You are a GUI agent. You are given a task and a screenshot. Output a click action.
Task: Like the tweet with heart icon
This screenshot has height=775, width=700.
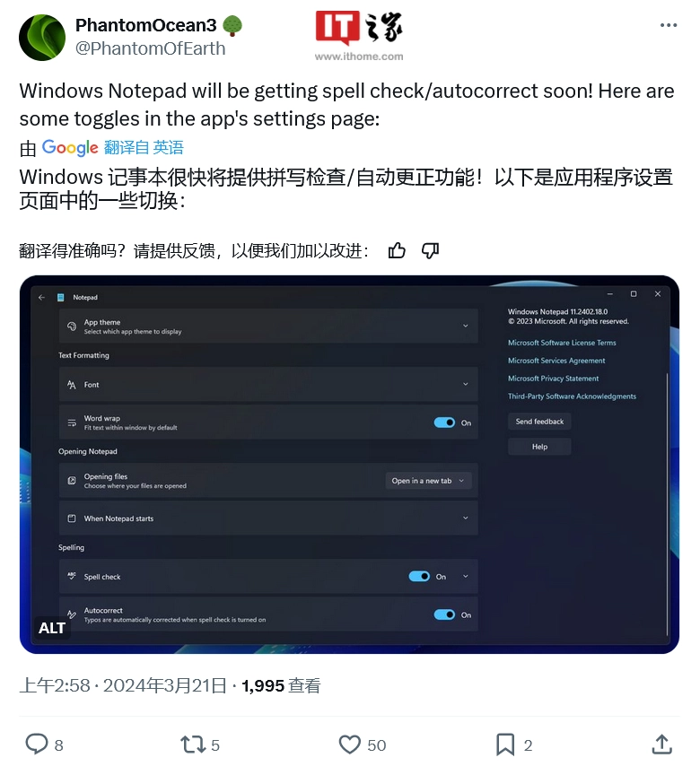point(349,745)
